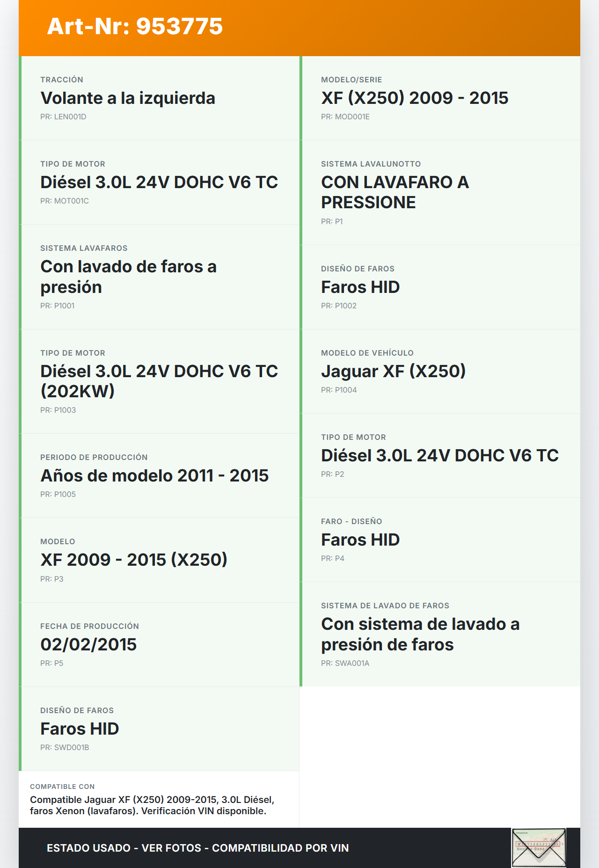Click the Art-Nr: 953775 header title
Screen dimensions: 599x868
tap(135, 26)
